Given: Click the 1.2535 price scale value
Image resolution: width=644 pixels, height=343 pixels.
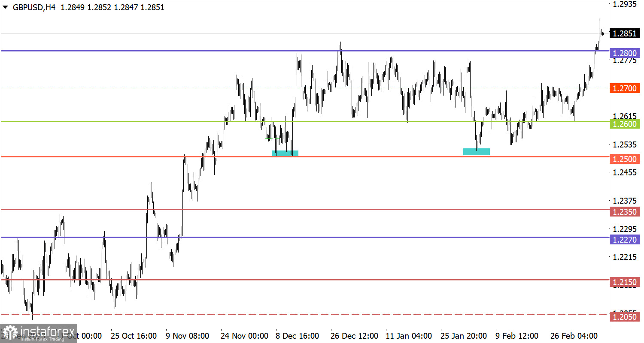Looking at the screenshot, I should pos(625,144).
